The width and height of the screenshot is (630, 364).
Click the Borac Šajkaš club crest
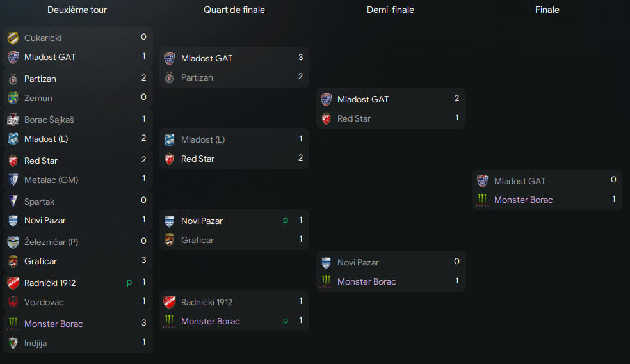[x=13, y=120]
